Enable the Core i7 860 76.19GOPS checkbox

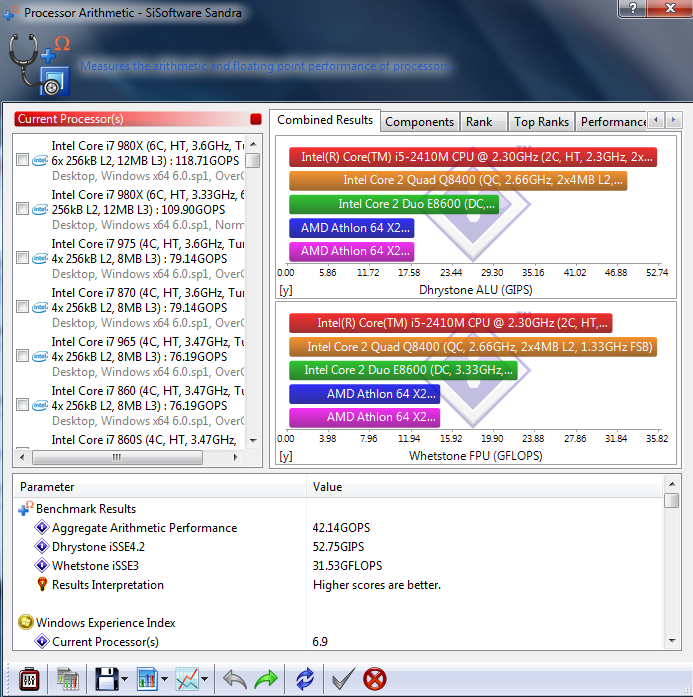click(x=22, y=404)
